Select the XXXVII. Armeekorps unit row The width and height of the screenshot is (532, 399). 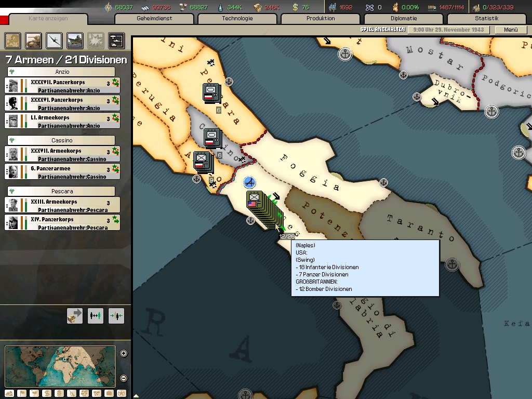(x=62, y=154)
